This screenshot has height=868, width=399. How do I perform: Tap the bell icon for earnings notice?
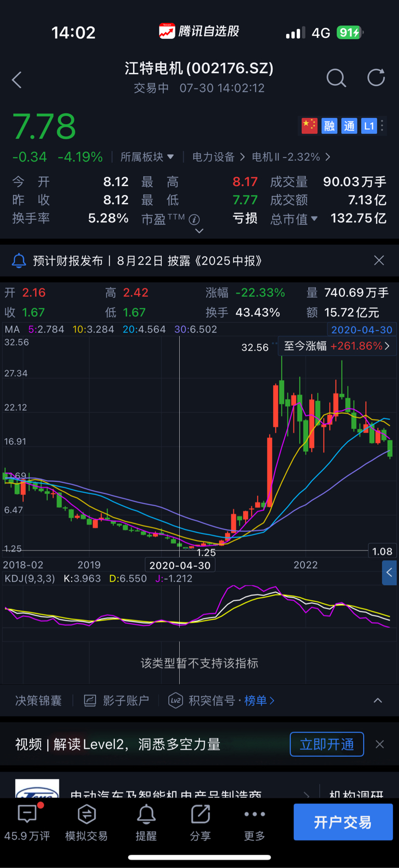coord(19,260)
